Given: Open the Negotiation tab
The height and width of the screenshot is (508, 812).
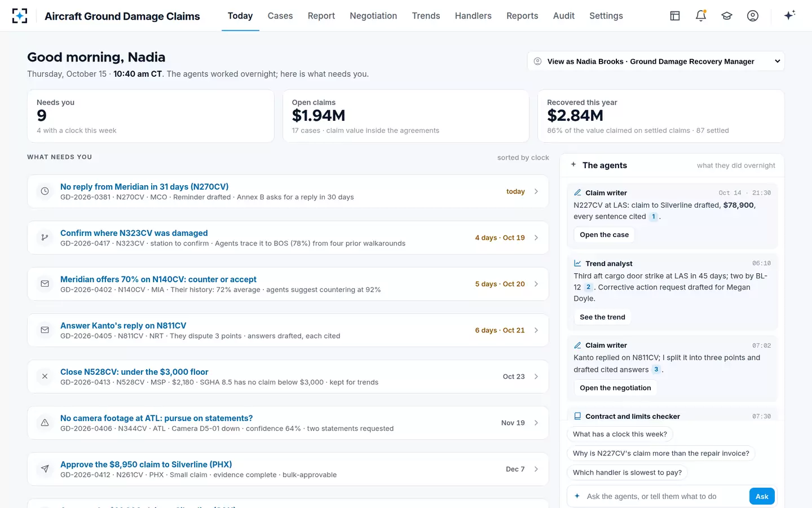Looking at the screenshot, I should click(x=373, y=16).
